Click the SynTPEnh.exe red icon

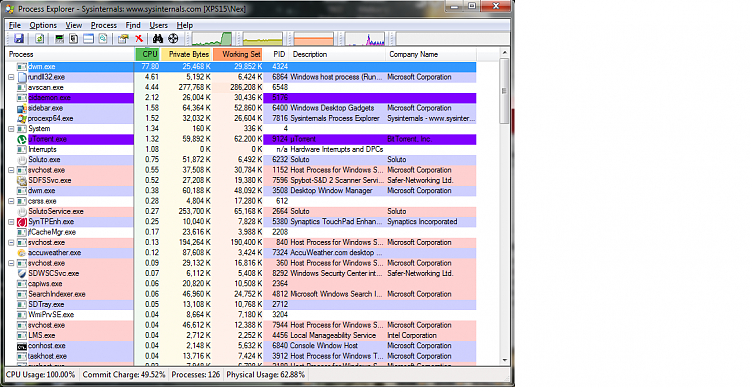[x=22, y=222]
